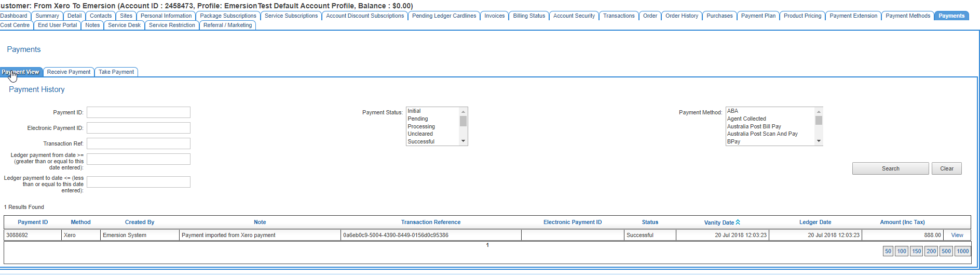980x275 pixels.
Task: Show 500 results per page
Action: [x=946, y=251]
